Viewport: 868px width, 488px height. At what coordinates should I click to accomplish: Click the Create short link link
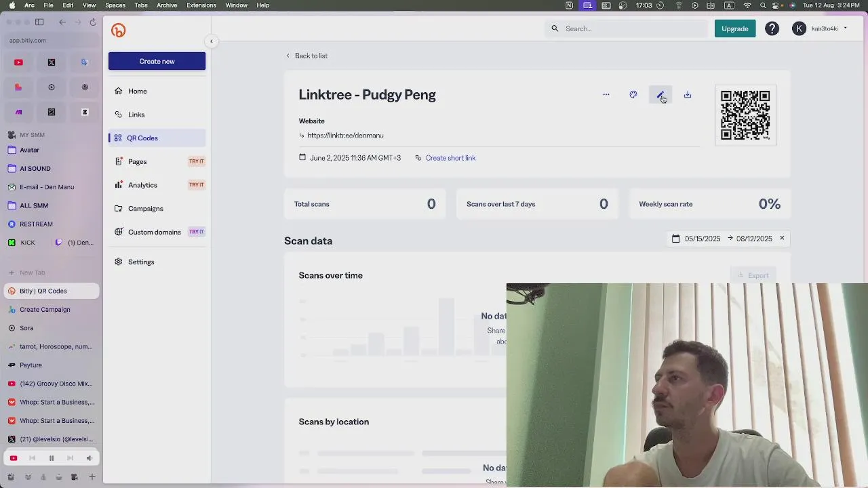coord(450,158)
